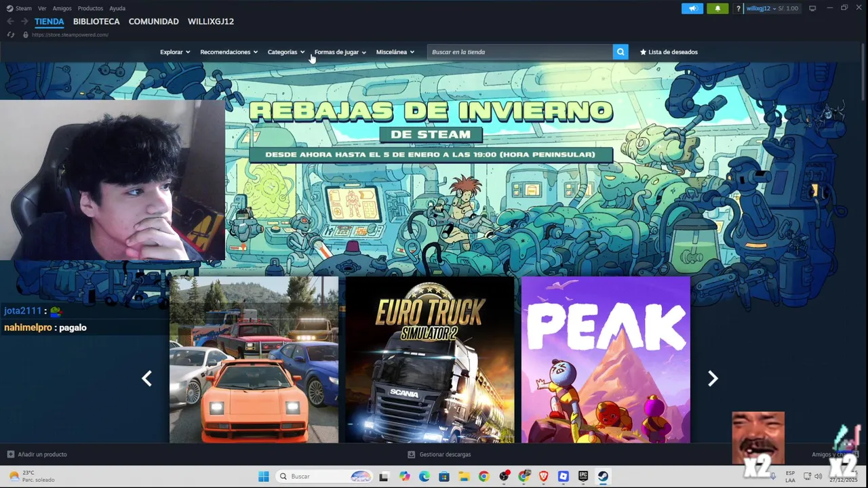The image size is (868, 488).
Task: Open the Amigos menu
Action: point(62,8)
